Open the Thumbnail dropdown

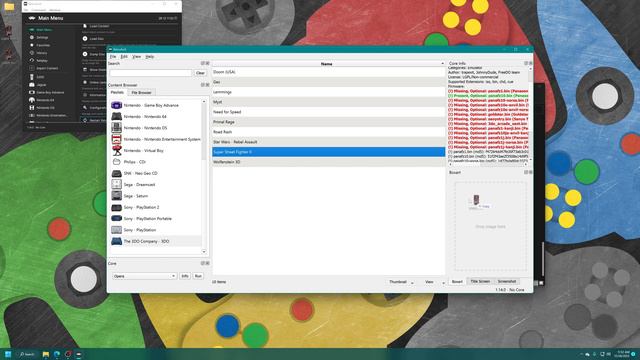point(400,282)
